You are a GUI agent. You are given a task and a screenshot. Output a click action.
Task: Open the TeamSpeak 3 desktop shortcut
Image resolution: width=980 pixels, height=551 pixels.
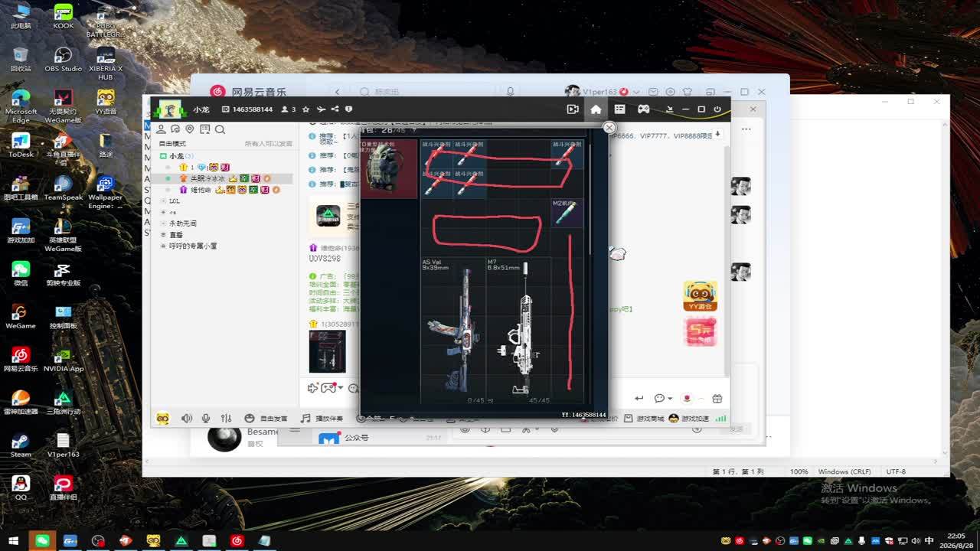tap(63, 193)
